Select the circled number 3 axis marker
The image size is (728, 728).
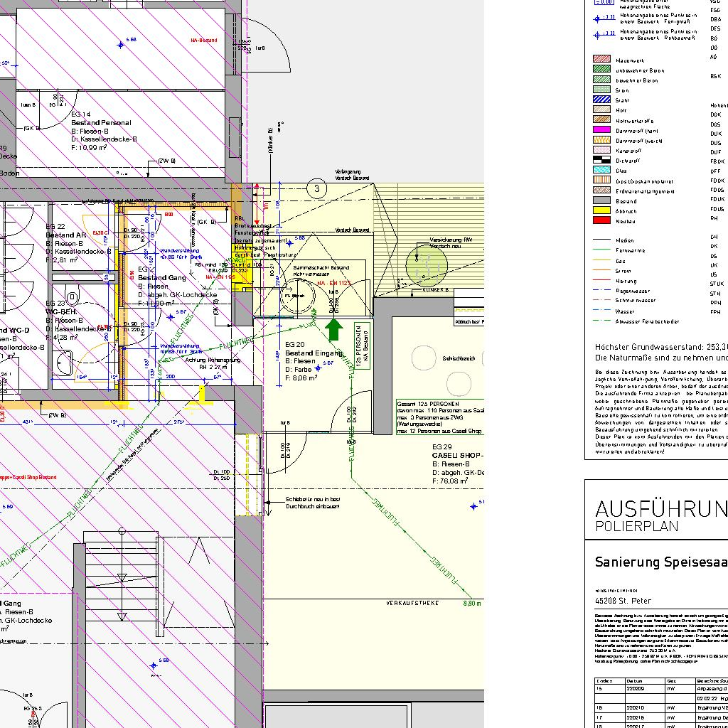pyautogui.click(x=316, y=188)
